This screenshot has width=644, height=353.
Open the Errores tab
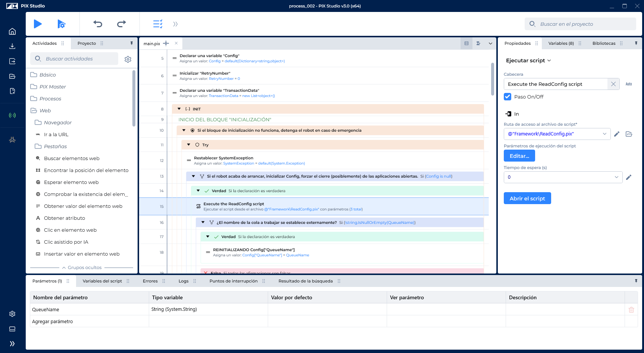(x=150, y=281)
